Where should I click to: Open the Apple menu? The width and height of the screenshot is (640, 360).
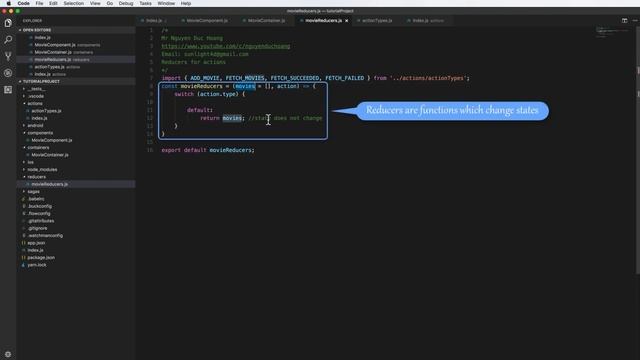click(x=9, y=3)
